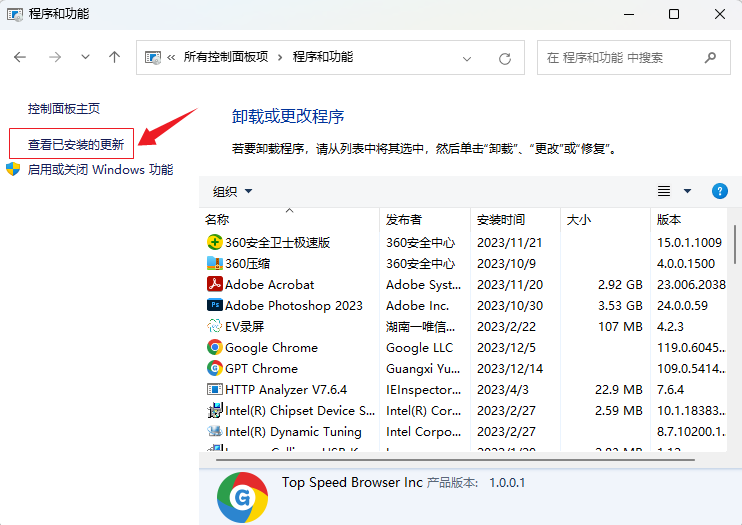Click Adobe Photoshop 2023 name text
Screen dimensions: 742x525
tap(294, 306)
